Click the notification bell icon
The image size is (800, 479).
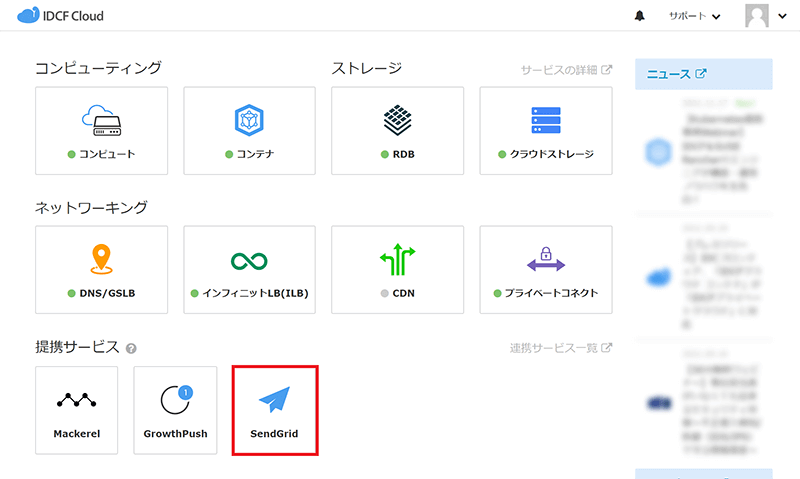point(640,16)
